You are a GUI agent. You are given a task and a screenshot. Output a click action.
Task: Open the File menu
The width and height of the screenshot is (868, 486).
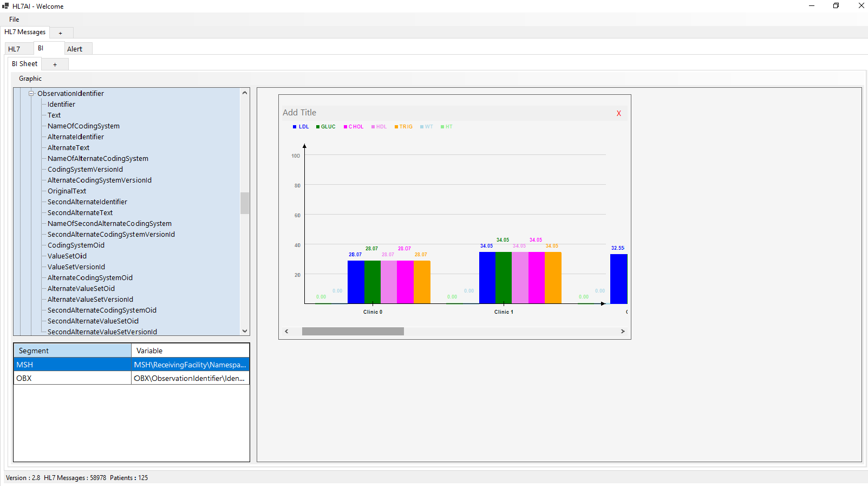click(14, 20)
